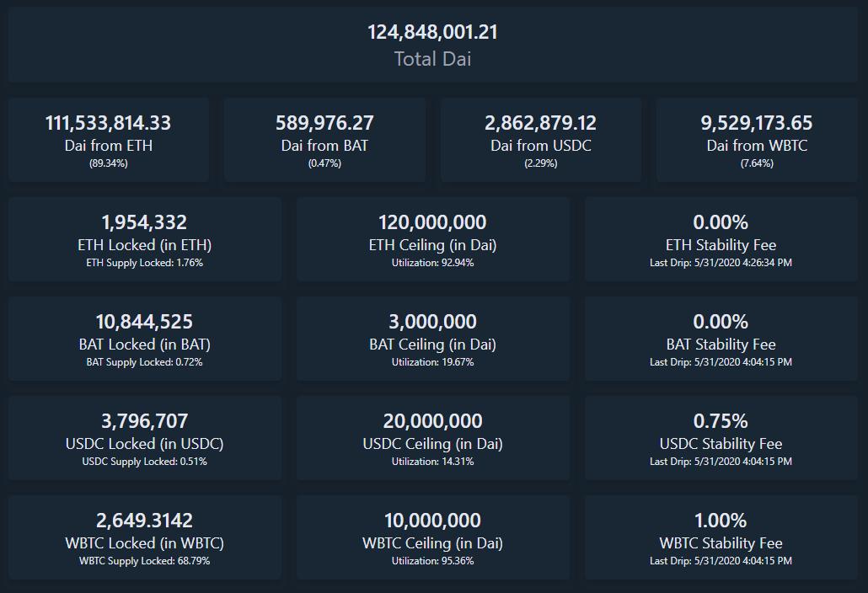
Task: Click the USDC Locked (in USDC) card
Action: point(144,438)
